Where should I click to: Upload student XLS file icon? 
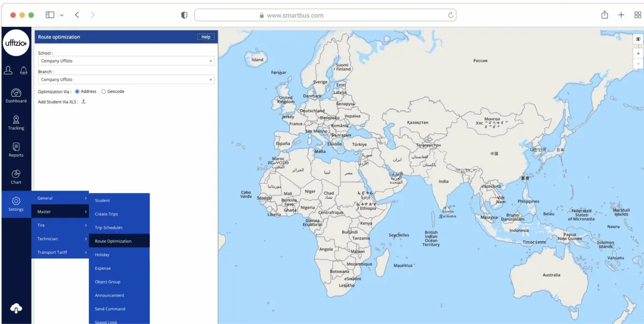[83, 102]
